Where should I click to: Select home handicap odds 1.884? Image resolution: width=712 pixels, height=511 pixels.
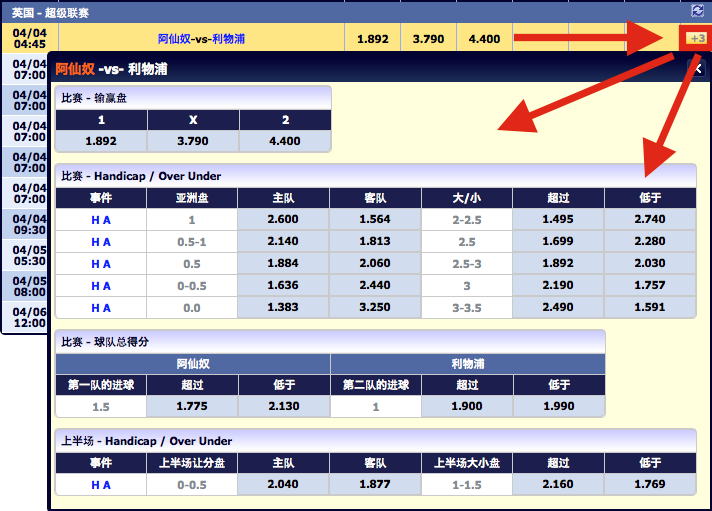click(283, 263)
